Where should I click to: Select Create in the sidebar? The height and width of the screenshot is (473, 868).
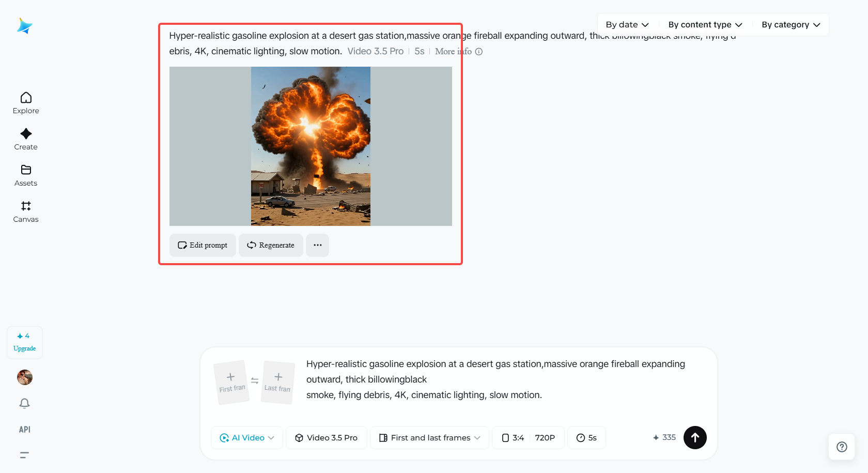point(25,139)
